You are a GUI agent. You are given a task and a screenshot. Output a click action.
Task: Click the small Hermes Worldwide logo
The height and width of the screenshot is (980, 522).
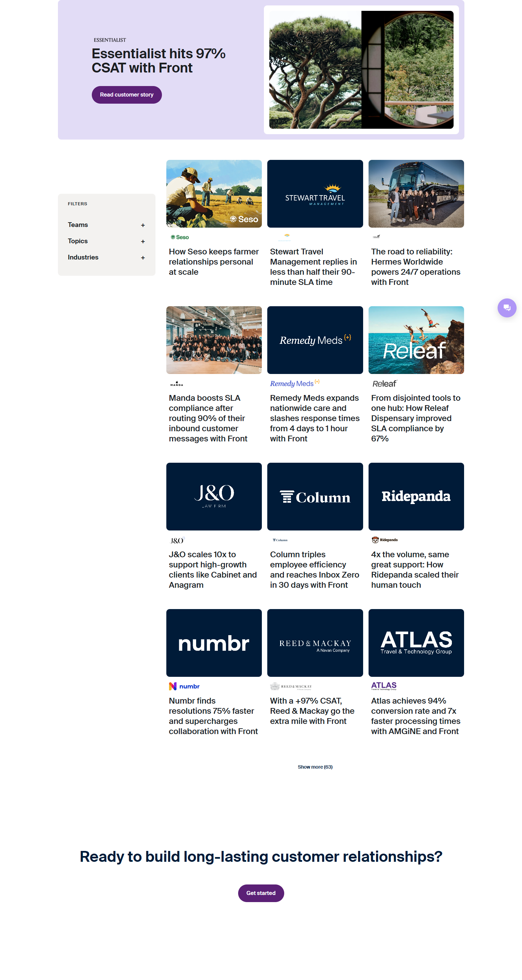point(376,237)
